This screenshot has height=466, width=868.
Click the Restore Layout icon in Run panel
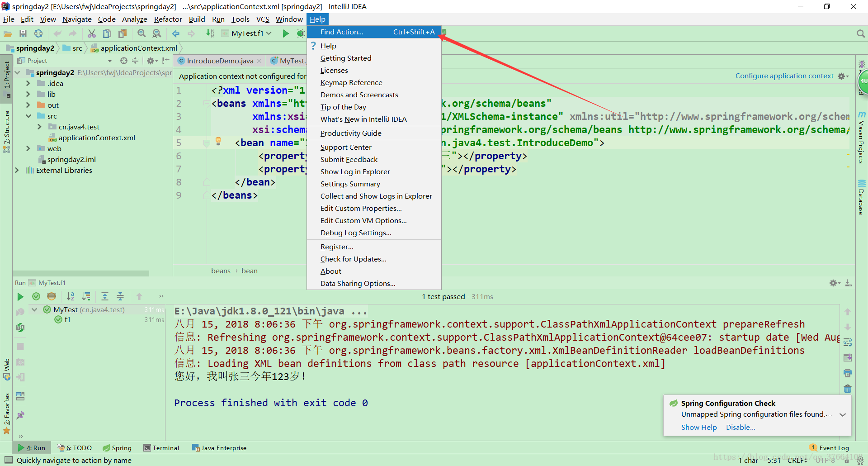(x=20, y=396)
